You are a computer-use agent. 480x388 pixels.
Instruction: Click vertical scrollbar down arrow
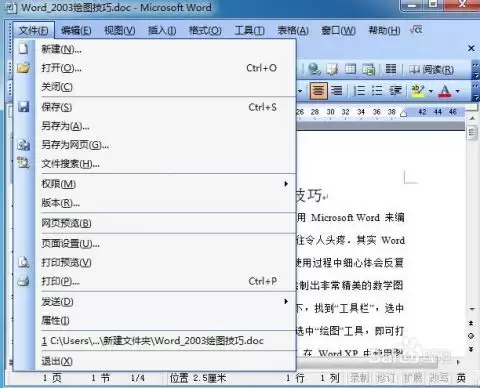tap(472, 309)
